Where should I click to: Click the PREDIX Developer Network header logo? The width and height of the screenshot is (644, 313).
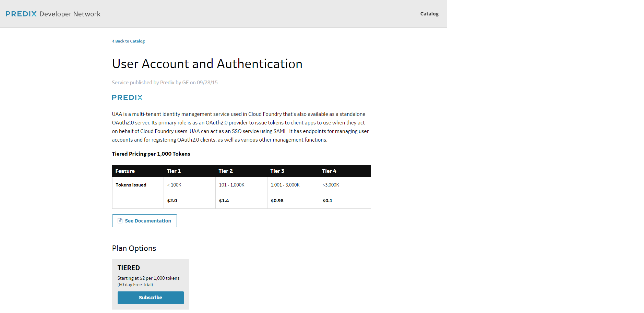coord(53,14)
